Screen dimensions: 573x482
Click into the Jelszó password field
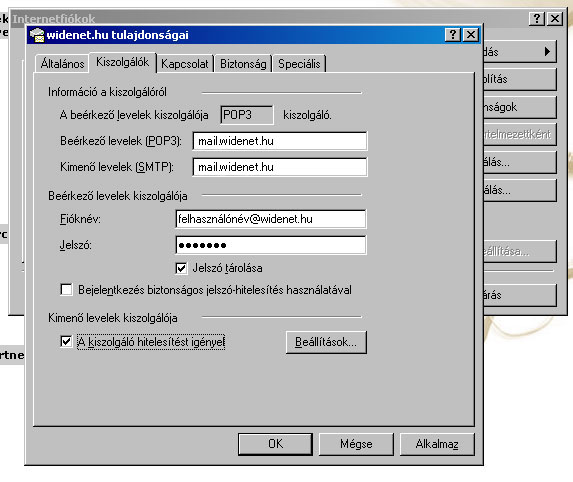coord(271,245)
